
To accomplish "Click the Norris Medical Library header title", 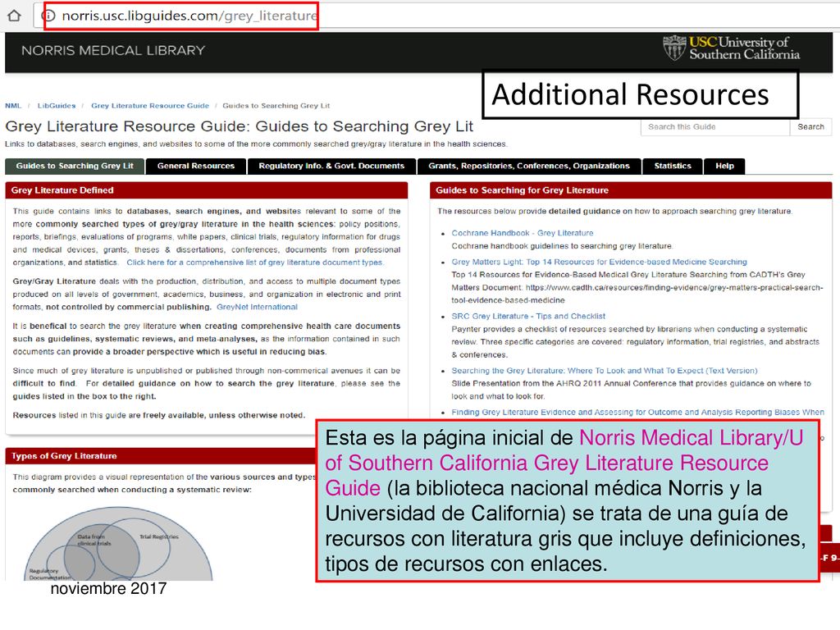I will 113,50.
